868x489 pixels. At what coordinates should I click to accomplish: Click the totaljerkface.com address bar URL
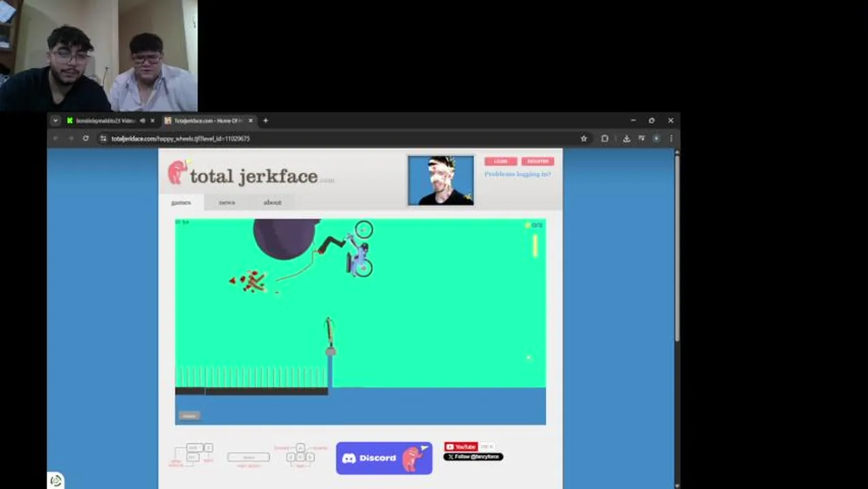click(181, 139)
